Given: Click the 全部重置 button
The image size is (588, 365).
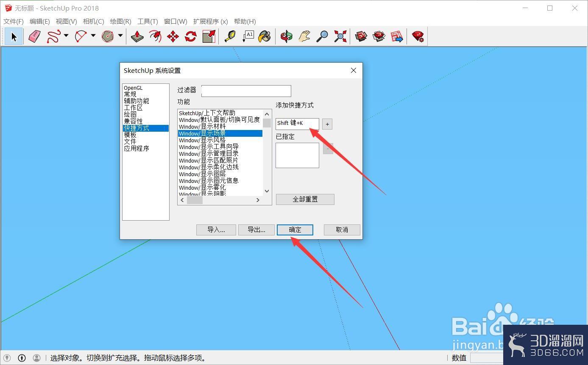Looking at the screenshot, I should pos(305,199).
